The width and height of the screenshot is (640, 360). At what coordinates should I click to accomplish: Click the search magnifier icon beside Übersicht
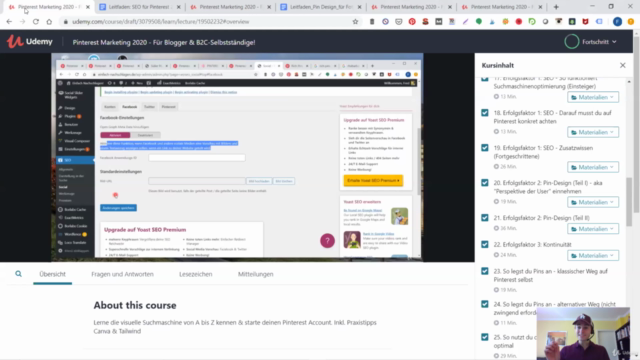click(x=18, y=274)
